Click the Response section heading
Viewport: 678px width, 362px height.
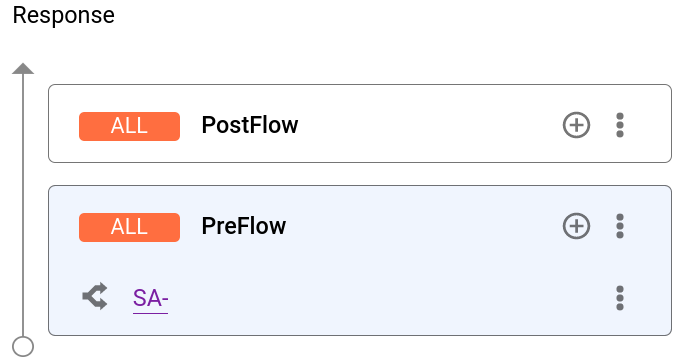click(x=64, y=16)
